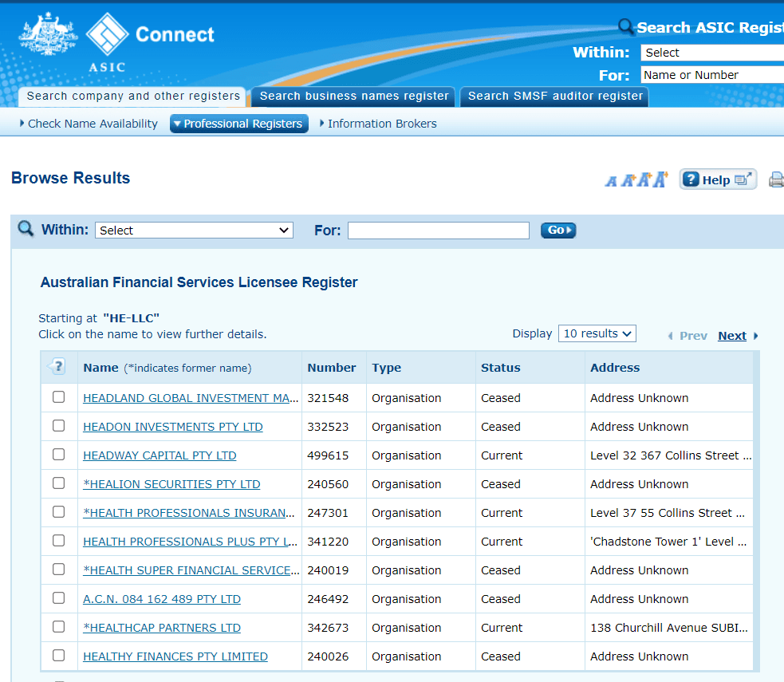Tick checkbox for Health Super Financial Services

pos(58,570)
